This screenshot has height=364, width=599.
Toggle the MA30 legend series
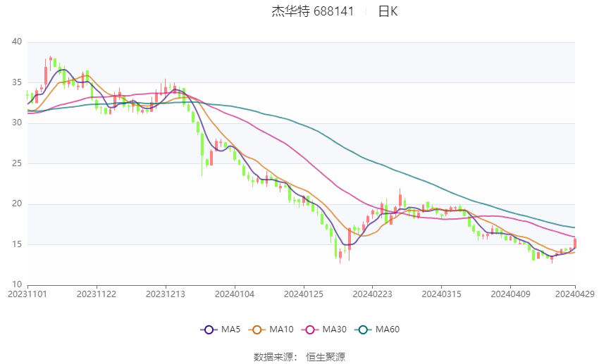[x=324, y=330]
